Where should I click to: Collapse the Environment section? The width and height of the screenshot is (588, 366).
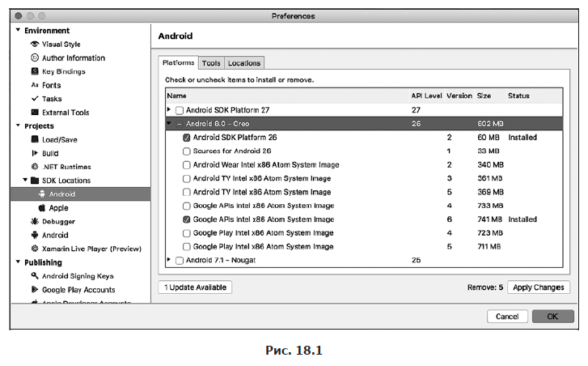click(18, 30)
